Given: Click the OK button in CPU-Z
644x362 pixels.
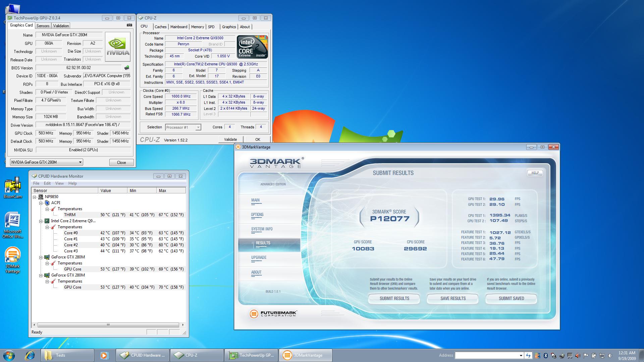Looking at the screenshot, I should [x=258, y=139].
